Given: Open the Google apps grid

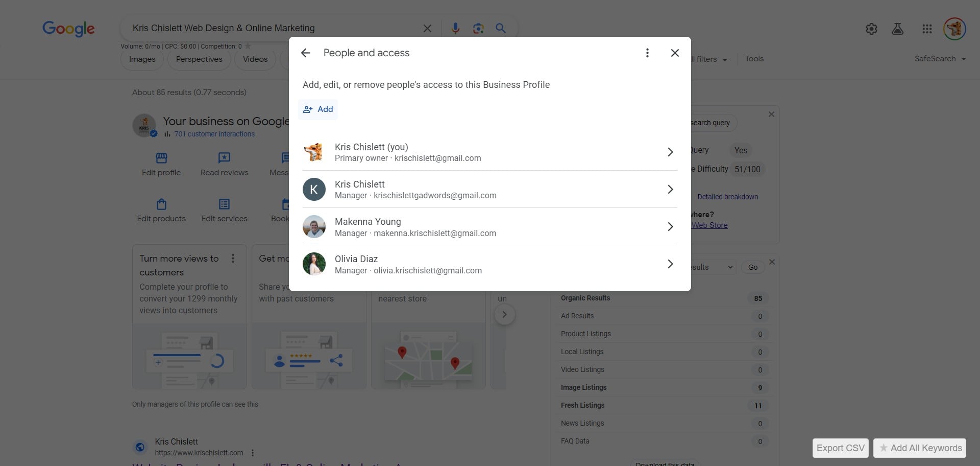Looking at the screenshot, I should (x=927, y=29).
